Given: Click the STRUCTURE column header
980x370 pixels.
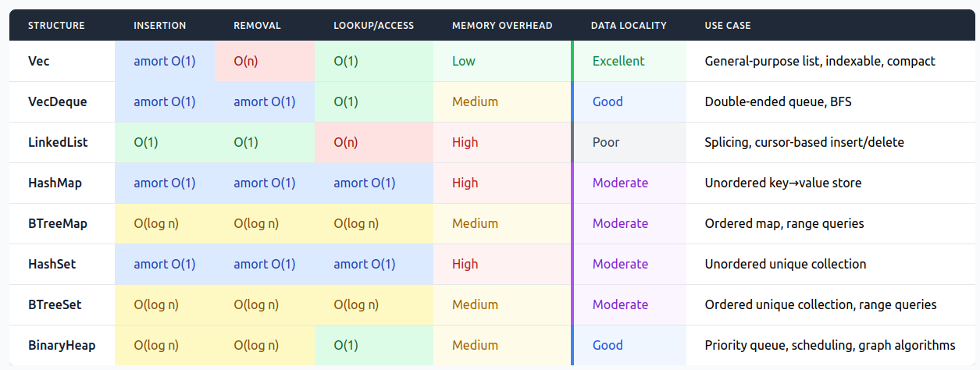Looking at the screenshot, I should click(x=56, y=26).
